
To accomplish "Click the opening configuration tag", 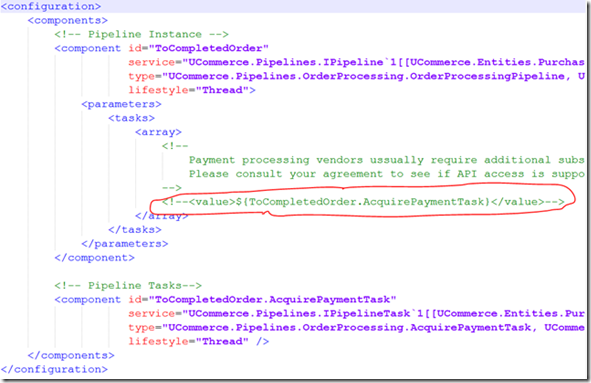I will tap(51, 6).
